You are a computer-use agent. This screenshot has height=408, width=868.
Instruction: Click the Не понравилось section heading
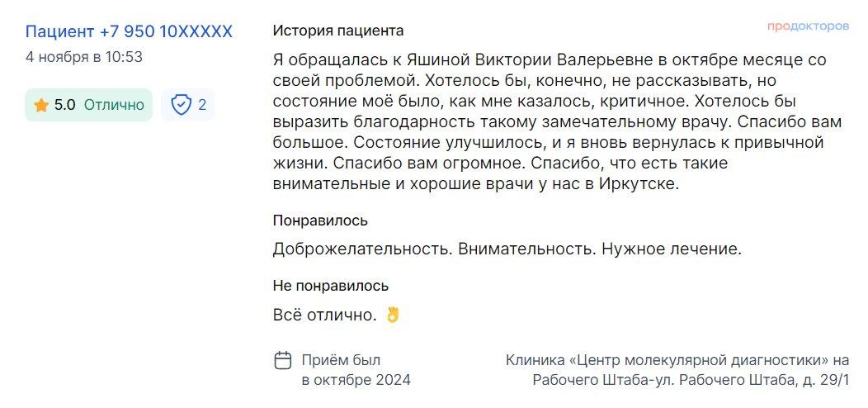(331, 286)
